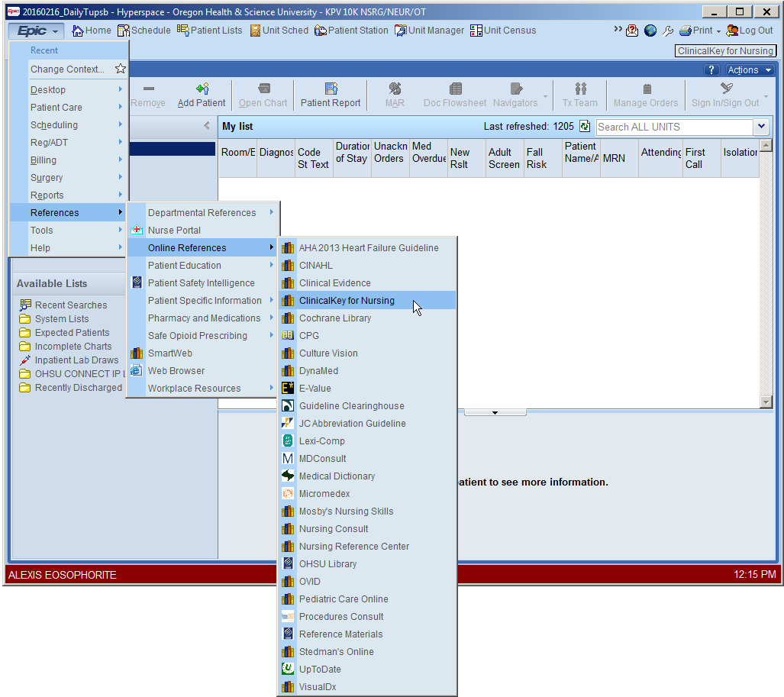
Task: Click the wrench settings icon
Action: [667, 31]
